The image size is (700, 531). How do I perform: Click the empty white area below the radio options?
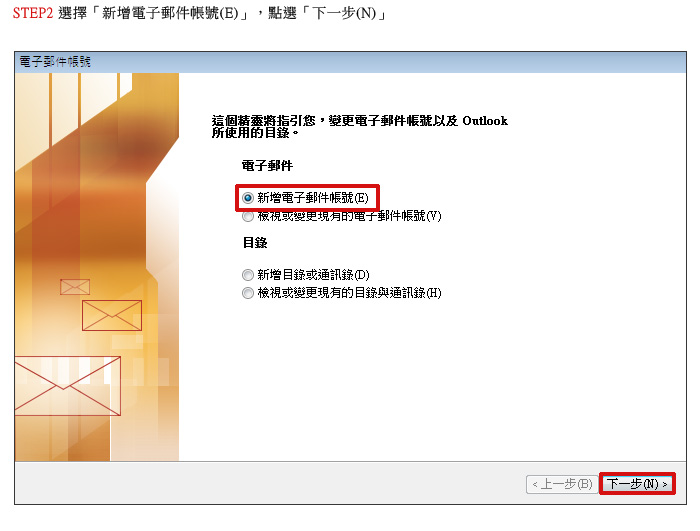click(432, 380)
